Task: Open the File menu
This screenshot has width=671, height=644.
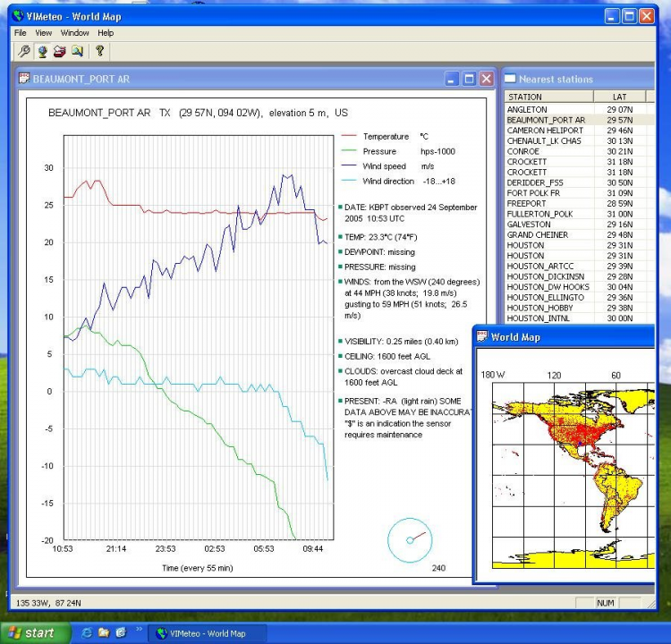Action: (x=20, y=33)
